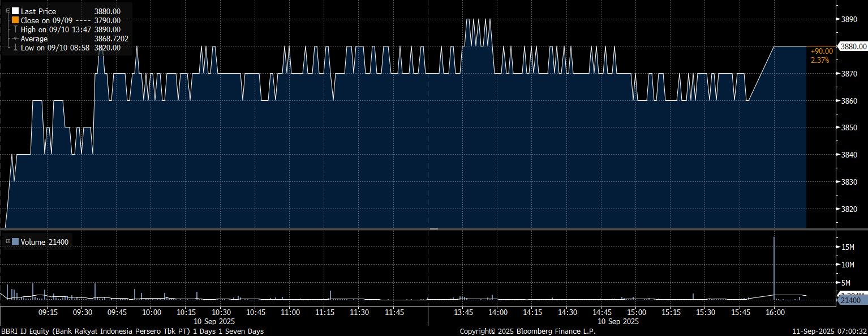
Task: Click the High marker icon in legend
Action: (15, 29)
